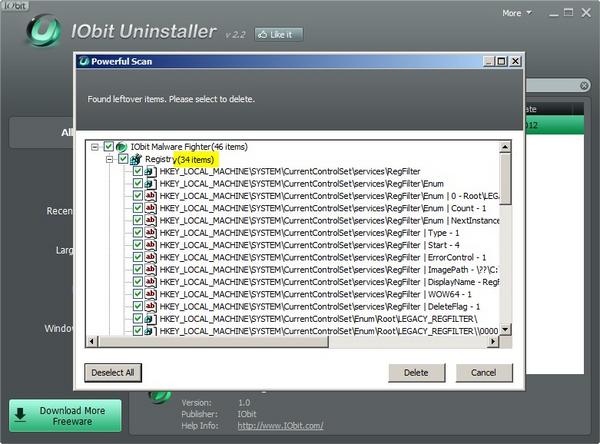
Task: Uncheck the Type - 1 value checkbox
Action: point(138,232)
